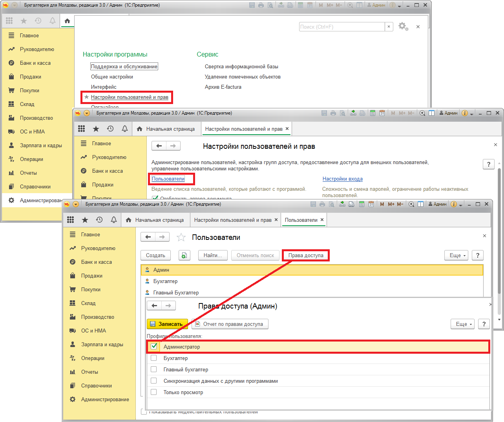
Task: Select Бухгалтер user row
Action: [312, 281]
